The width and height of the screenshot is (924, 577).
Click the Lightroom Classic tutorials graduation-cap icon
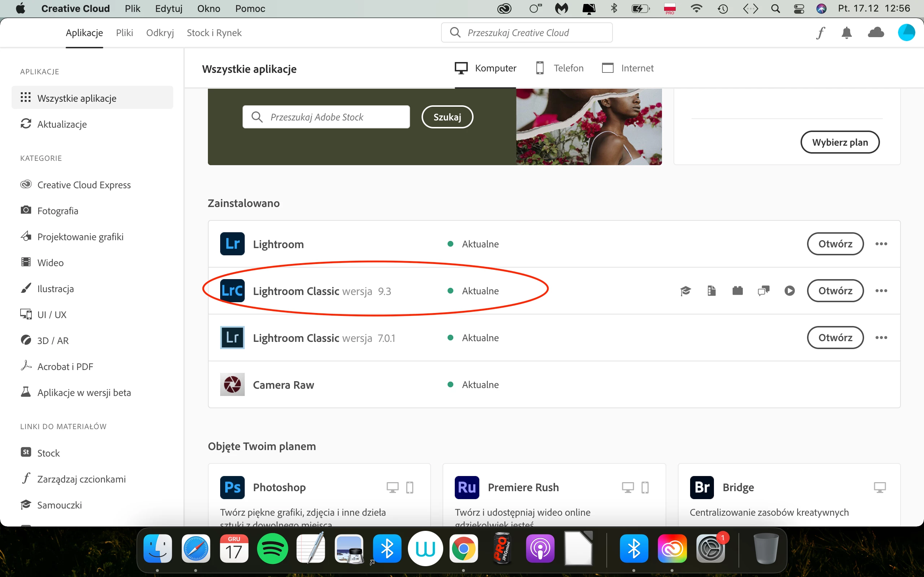pos(685,291)
